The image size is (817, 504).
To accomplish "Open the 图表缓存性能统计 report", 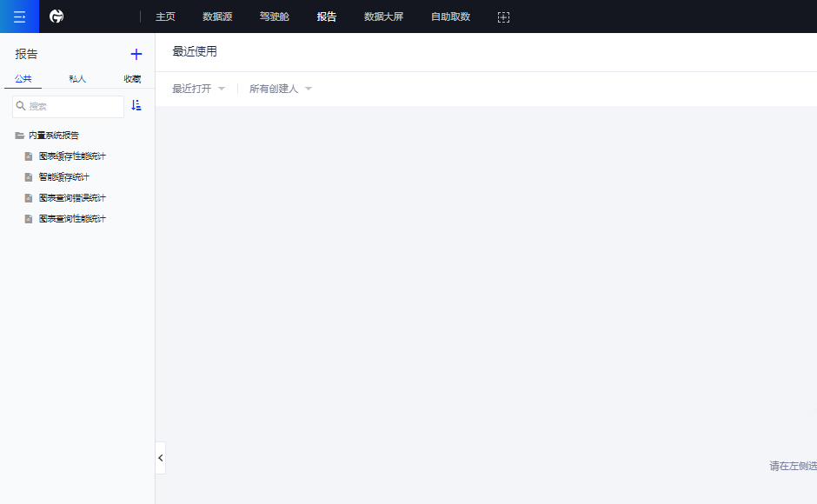I will 72,156.
